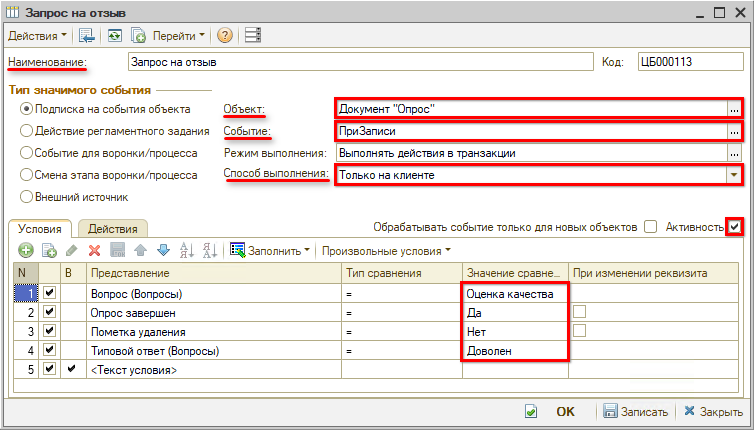The width and height of the screenshot is (754, 430).
Task: Sort conditions ascending with the А-Я icon
Action: [187, 250]
